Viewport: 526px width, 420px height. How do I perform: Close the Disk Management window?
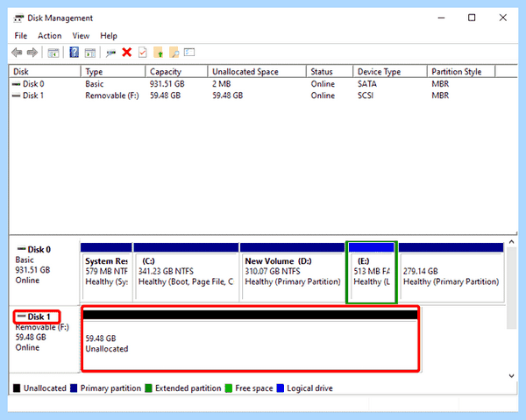click(x=502, y=18)
